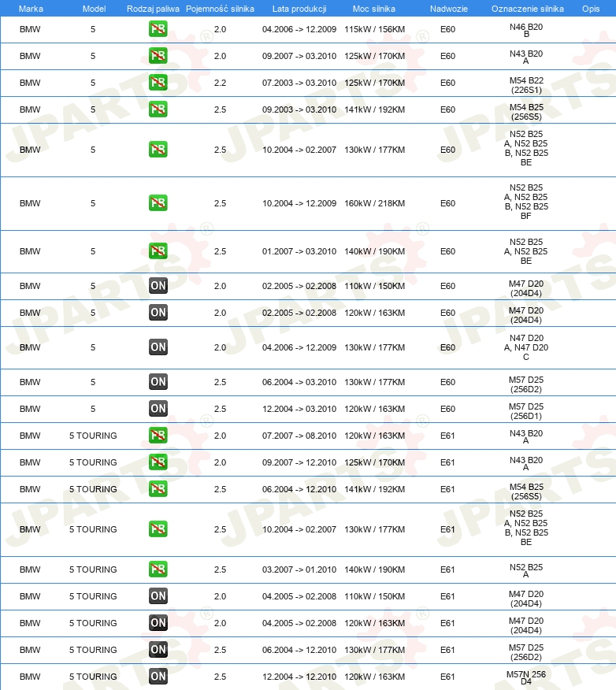Viewport: 616px width, 690px height.
Task: Click petrol icon in the 160kW / 218KM row
Action: click(158, 203)
